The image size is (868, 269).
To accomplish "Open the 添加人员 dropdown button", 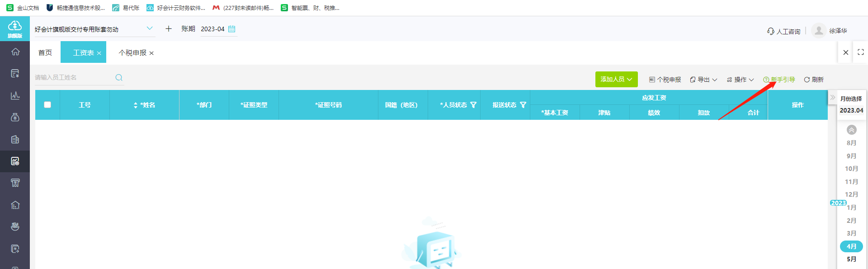I will 617,79.
